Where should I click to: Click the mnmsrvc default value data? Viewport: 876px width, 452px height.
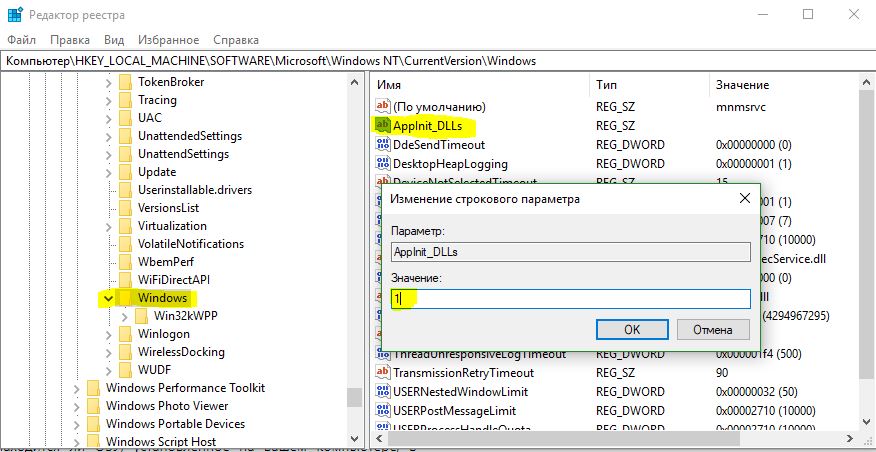click(x=741, y=106)
